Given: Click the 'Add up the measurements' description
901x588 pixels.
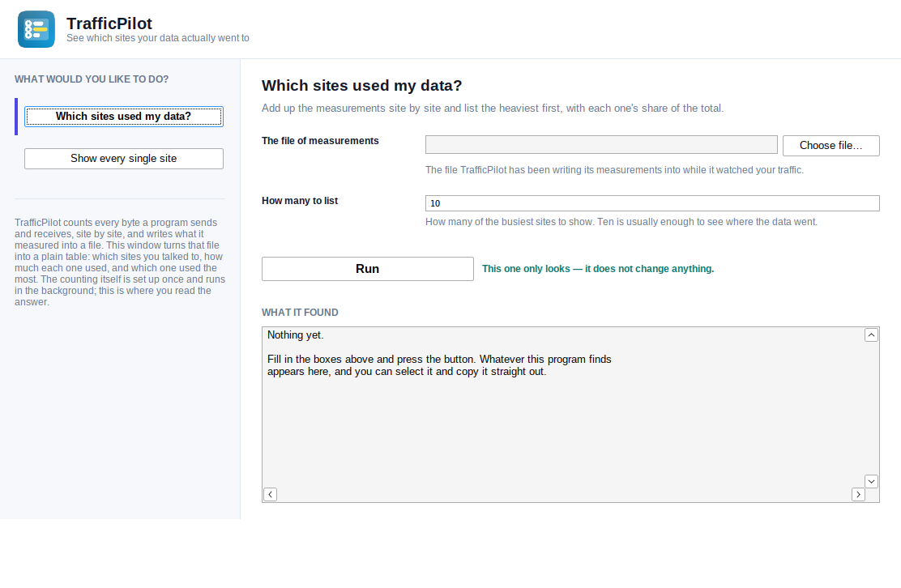Looking at the screenshot, I should pyautogui.click(x=493, y=108).
